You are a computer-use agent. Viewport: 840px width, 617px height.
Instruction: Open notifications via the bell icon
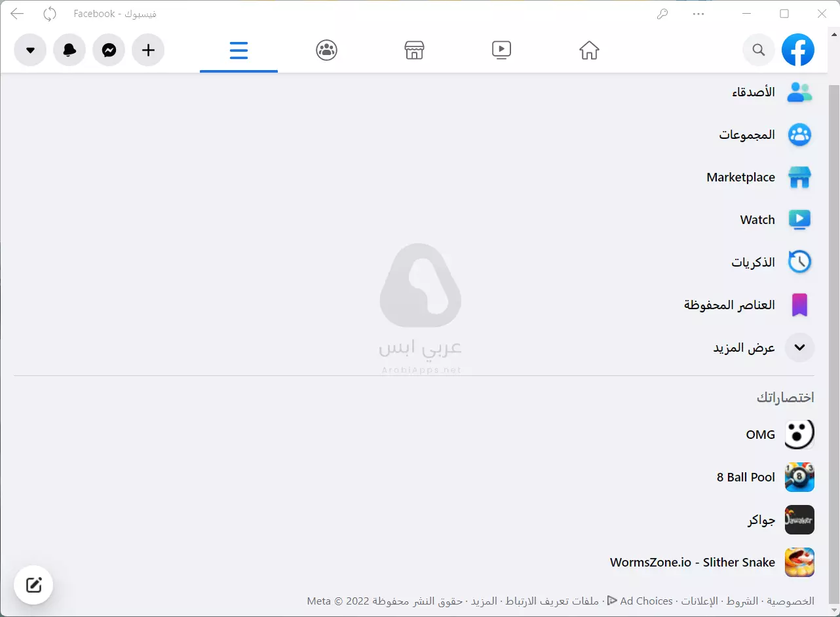(69, 50)
